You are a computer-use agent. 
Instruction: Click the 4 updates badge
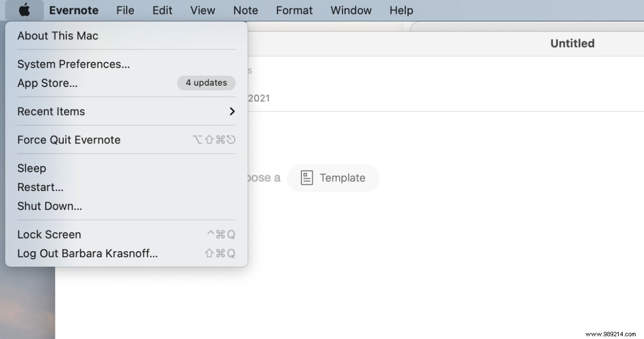206,83
